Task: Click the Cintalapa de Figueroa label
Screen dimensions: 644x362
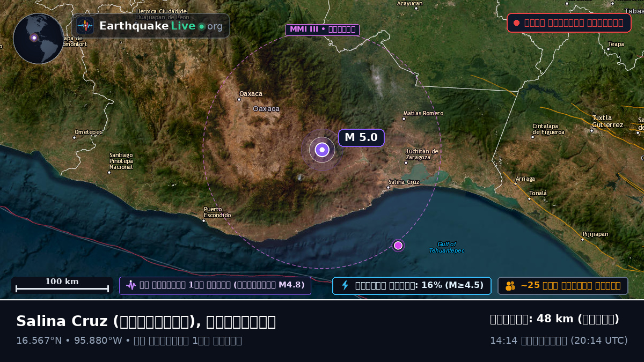Action: click(x=548, y=129)
